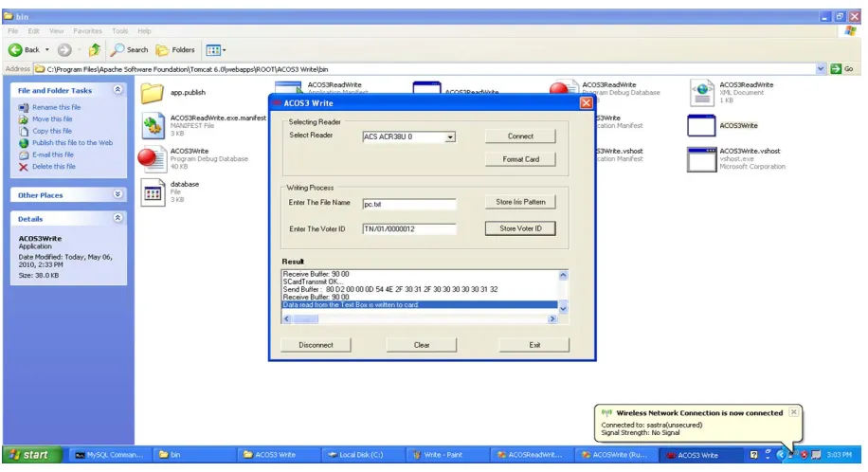Select ACOS3Write.vshost exe icon

coord(701,159)
